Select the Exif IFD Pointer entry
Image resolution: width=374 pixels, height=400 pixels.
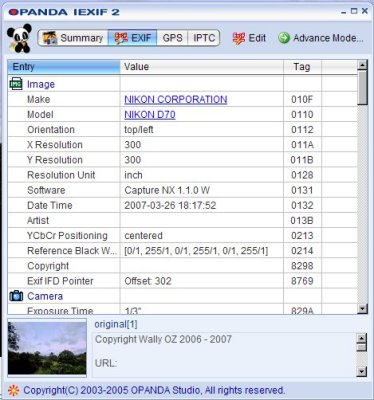(x=182, y=281)
